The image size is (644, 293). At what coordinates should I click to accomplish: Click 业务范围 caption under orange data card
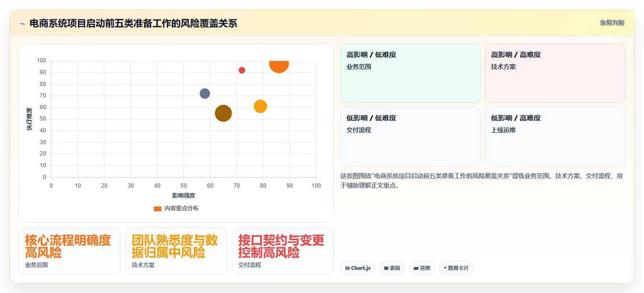[36, 265]
